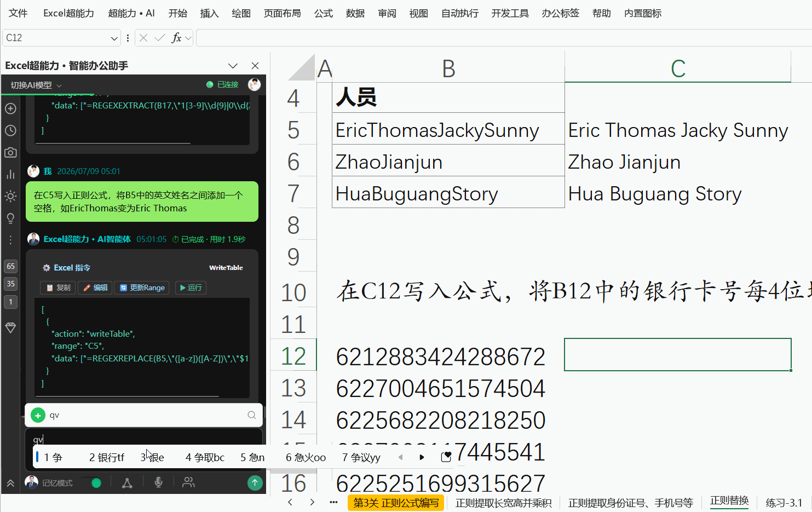Screen dimensions: 812x512
Task: Click the lightbulb tips icon in sidebar
Action: coord(10,218)
